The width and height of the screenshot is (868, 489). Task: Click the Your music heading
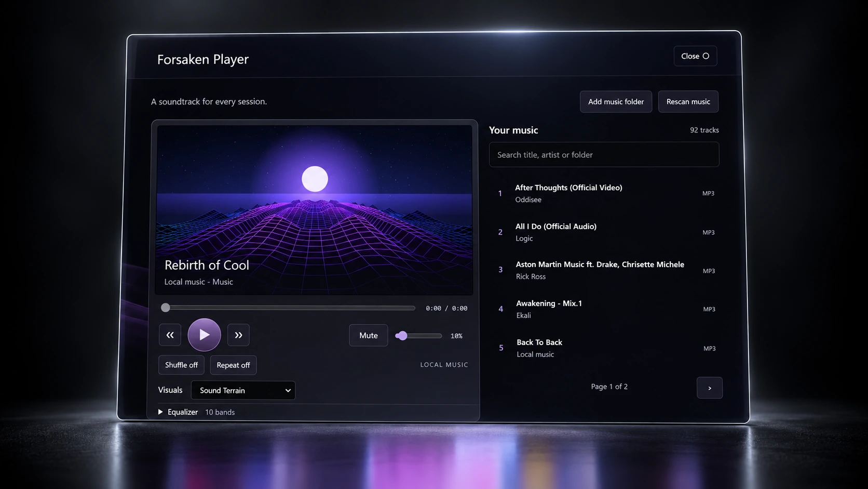pyautogui.click(x=513, y=130)
